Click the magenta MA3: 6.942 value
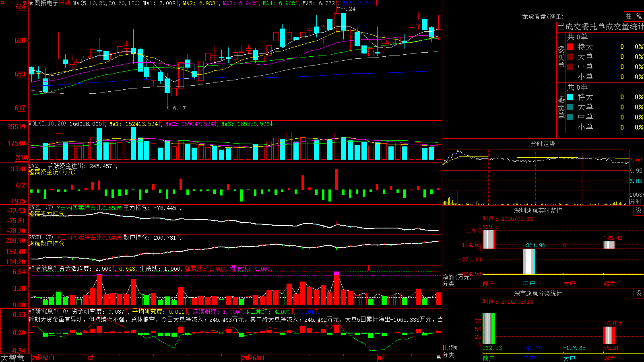Viewport: 644px width, 362px height. 241,3
